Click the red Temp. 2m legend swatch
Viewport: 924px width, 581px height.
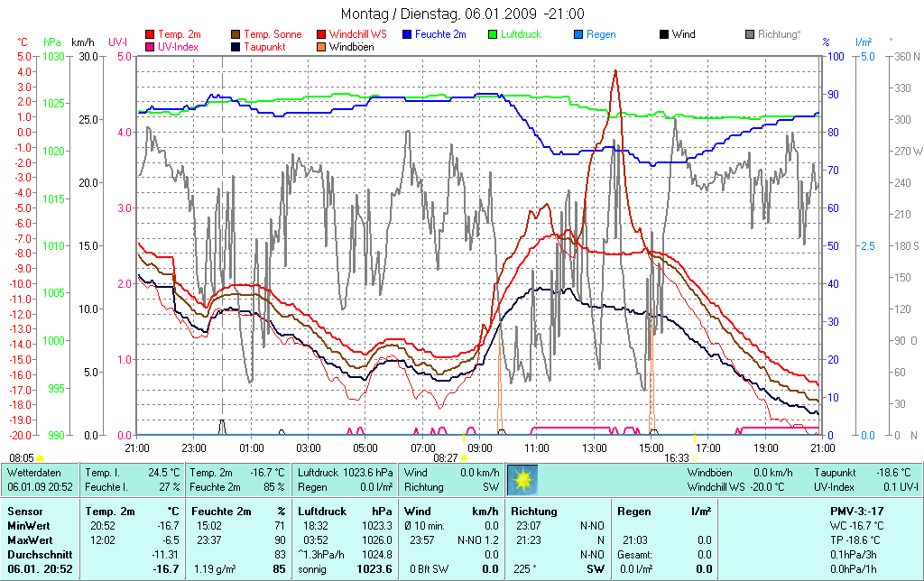[150, 34]
